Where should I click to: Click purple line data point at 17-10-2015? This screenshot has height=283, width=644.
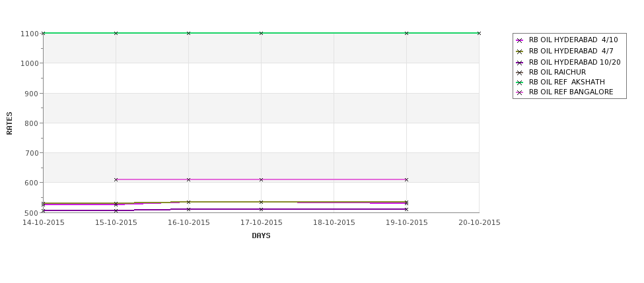point(261,209)
